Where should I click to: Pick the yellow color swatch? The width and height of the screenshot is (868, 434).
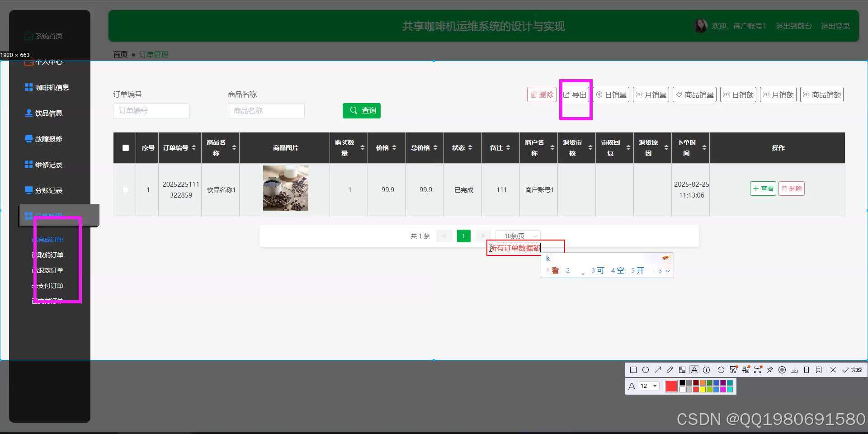click(703, 389)
